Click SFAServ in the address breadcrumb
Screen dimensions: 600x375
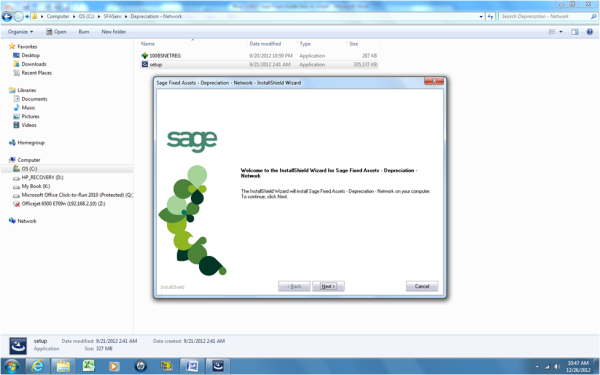click(x=112, y=16)
